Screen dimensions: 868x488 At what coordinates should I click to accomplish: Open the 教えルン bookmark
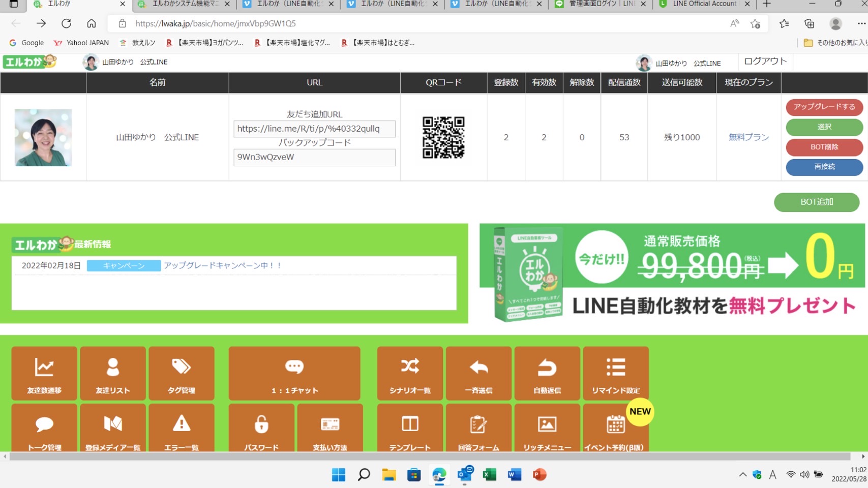coord(137,43)
